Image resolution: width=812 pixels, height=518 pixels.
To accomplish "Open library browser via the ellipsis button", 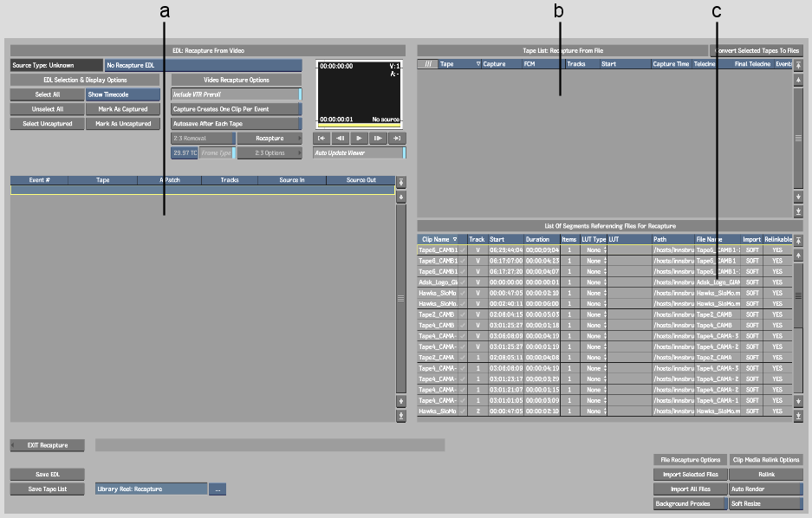I will click(218, 489).
